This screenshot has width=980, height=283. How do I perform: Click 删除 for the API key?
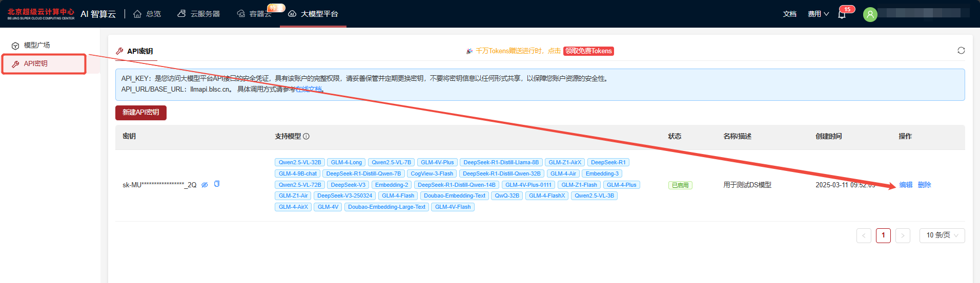click(924, 185)
